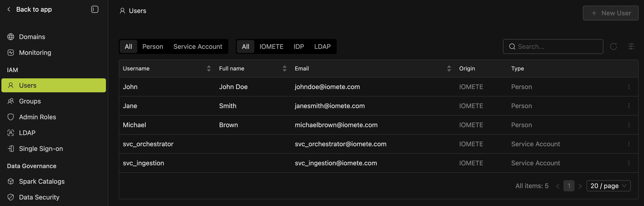Collapse the sidebar panel icon
Screen dimensions: 644x206
tap(95, 10)
